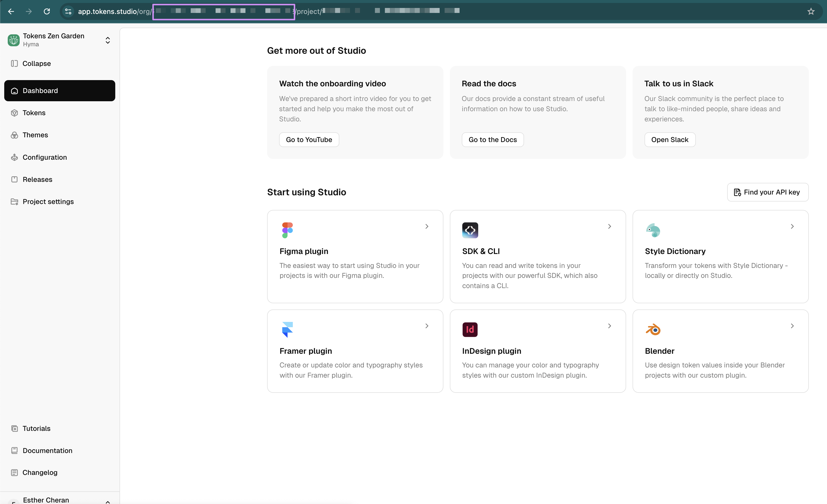Click the Figma plugin logo icon

tap(287, 230)
